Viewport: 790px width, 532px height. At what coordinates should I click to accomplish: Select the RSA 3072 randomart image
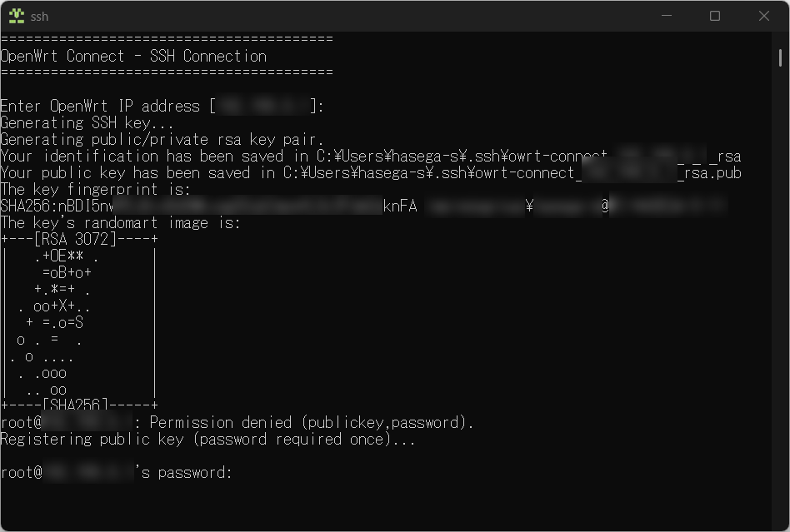point(79,322)
